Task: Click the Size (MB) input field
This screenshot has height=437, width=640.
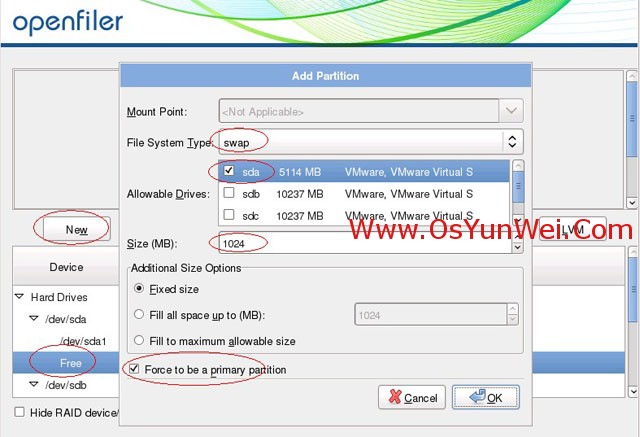Action: [365, 244]
